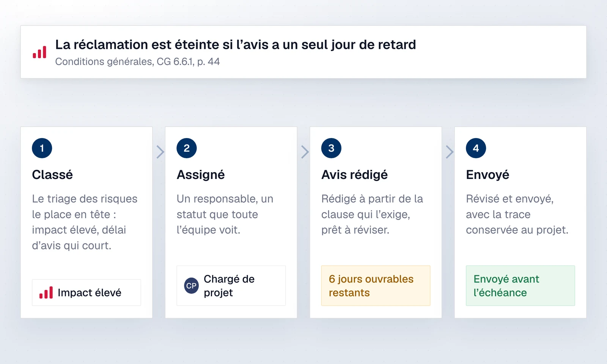Click the red bars icon beside Impact élevé
The height and width of the screenshot is (364, 607).
pyautogui.click(x=46, y=293)
